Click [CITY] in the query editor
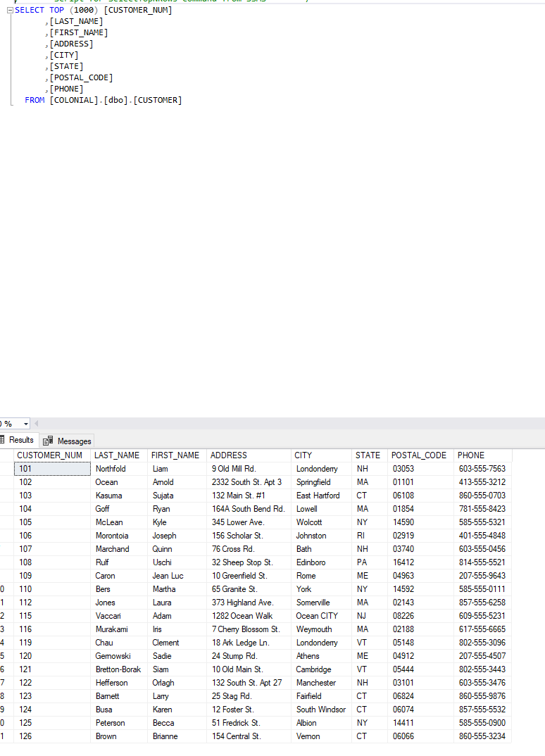Image resolution: width=545 pixels, height=756 pixels. (x=64, y=55)
